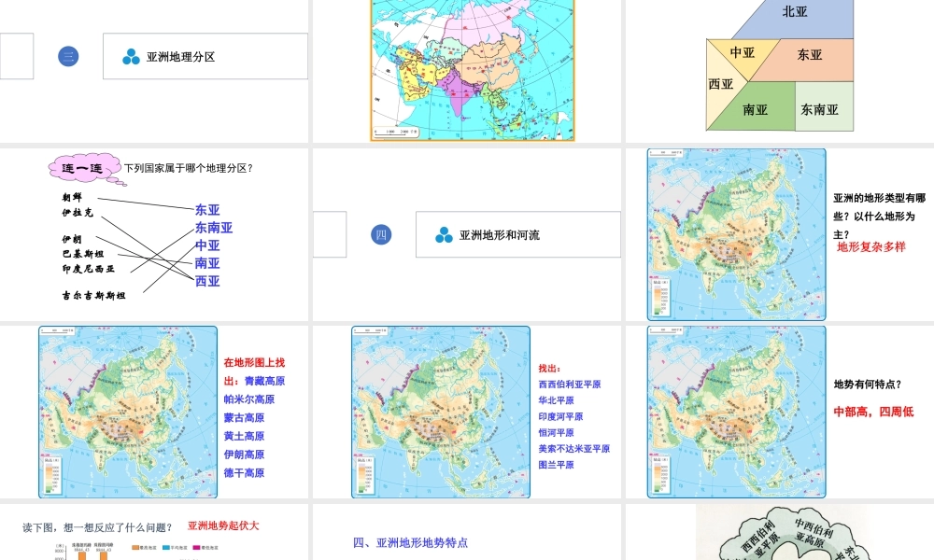Image resolution: width=934 pixels, height=560 pixels.
Task: Click the 东南亚 light green block
Action: (825, 106)
